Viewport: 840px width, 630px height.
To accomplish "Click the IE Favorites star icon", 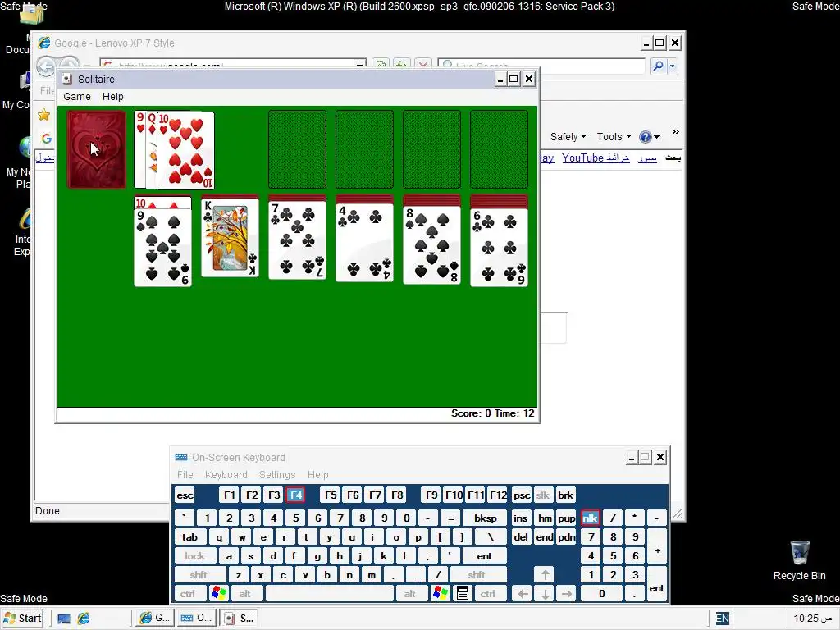I will [x=44, y=115].
